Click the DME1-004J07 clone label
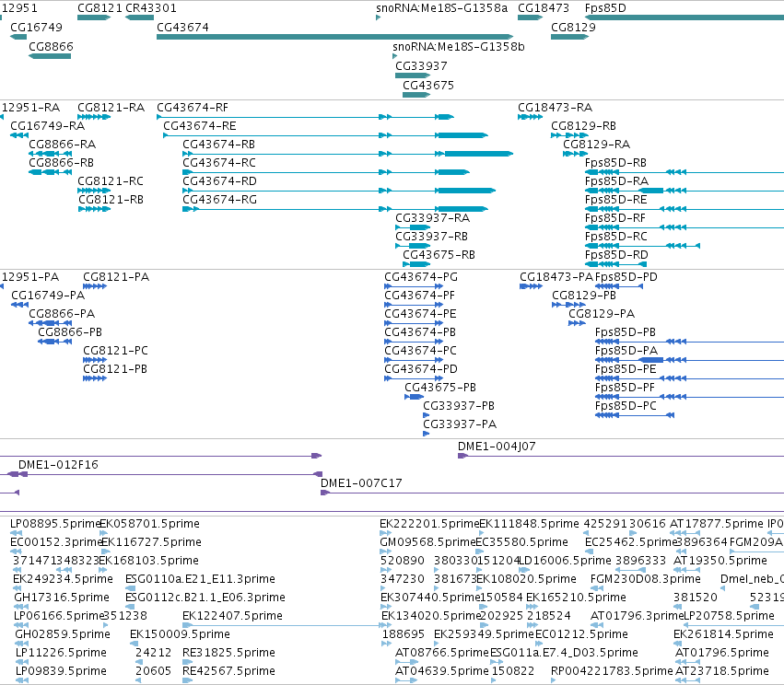The image size is (784, 685). [x=497, y=447]
